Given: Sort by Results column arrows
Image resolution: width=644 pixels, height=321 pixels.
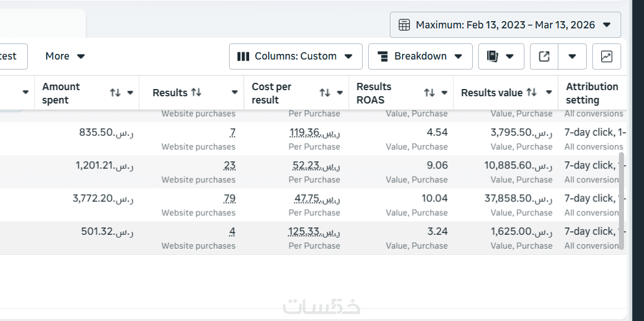Looking at the screenshot, I should (x=196, y=92).
